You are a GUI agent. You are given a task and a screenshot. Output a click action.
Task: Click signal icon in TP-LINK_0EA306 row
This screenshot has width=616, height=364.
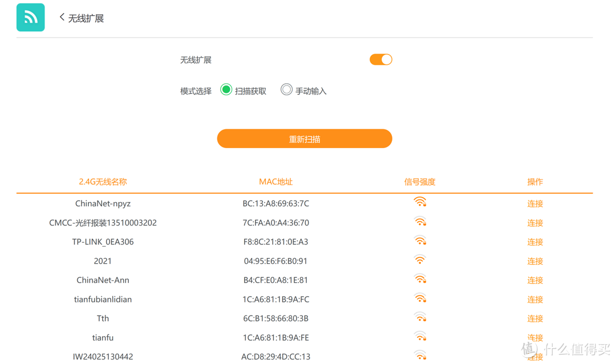pos(420,241)
